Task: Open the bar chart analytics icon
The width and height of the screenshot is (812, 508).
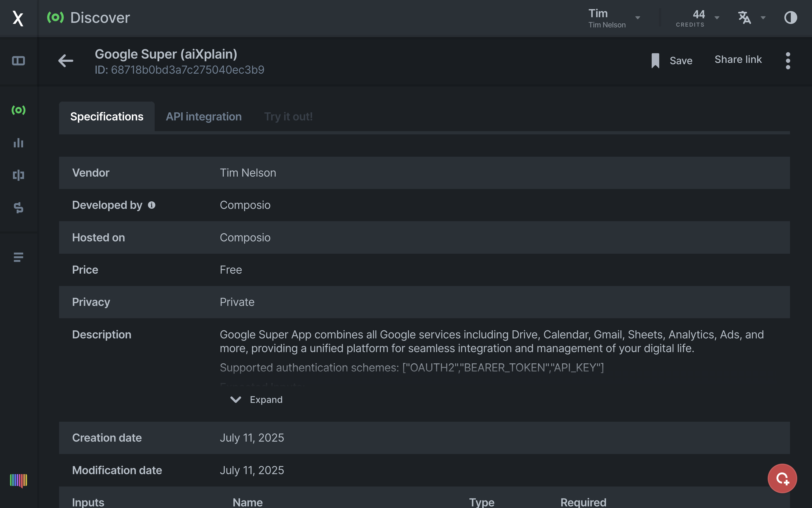Action: pos(19,143)
